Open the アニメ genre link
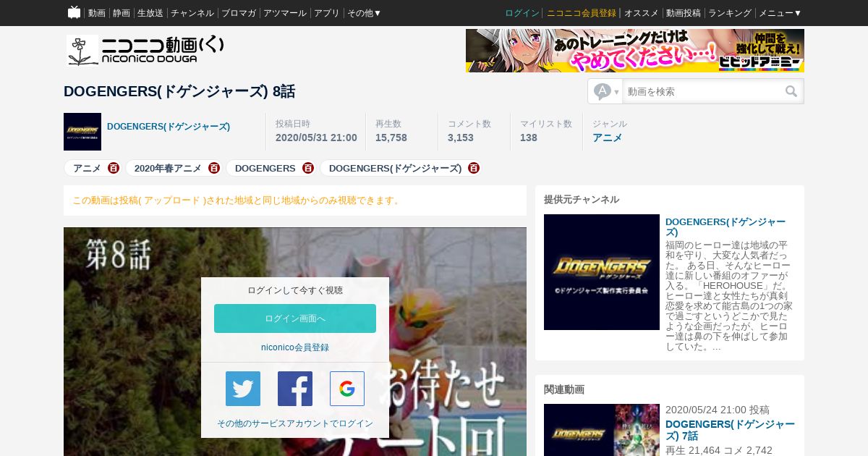868x456 pixels. [608, 138]
